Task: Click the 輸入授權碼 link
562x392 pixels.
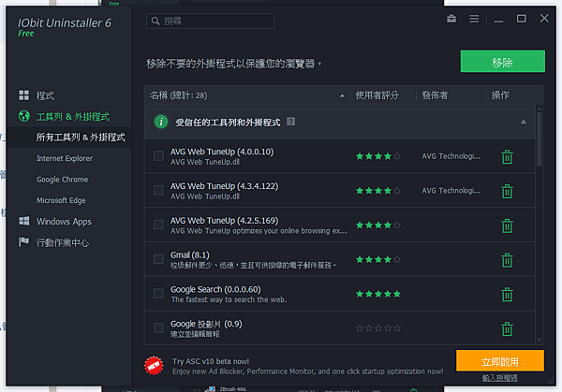Action: pyautogui.click(x=499, y=378)
